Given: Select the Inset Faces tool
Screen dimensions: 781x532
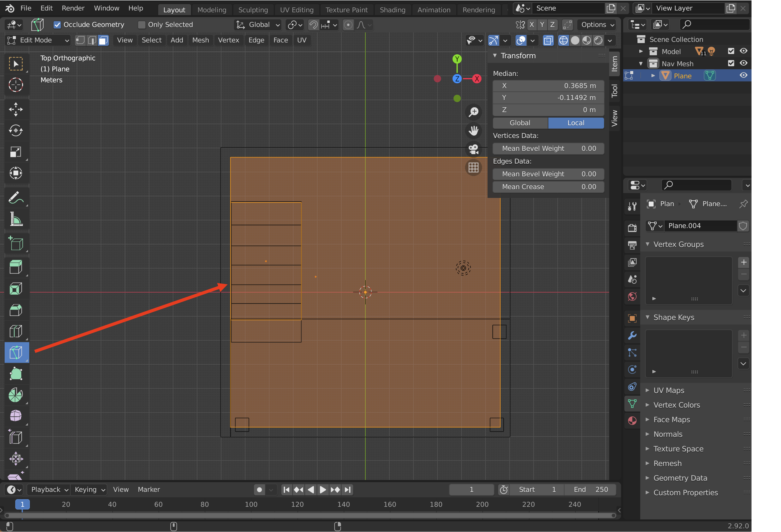Looking at the screenshot, I should [x=16, y=289].
